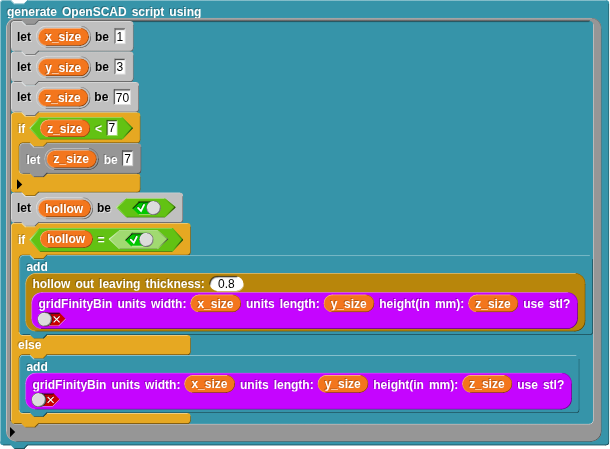Toggle use stl switch in else gridFinityBin block
This screenshot has width=610, height=449.
click(45, 400)
